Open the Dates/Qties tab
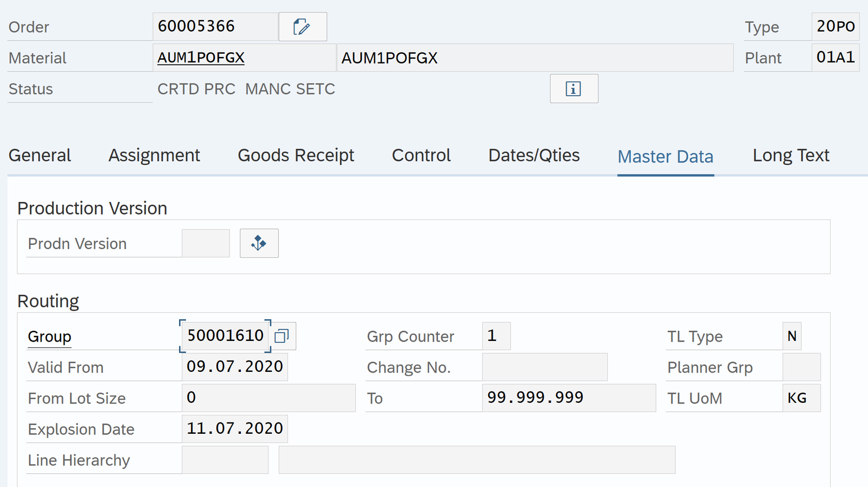Screen dimensions: 868x487 [534, 156]
